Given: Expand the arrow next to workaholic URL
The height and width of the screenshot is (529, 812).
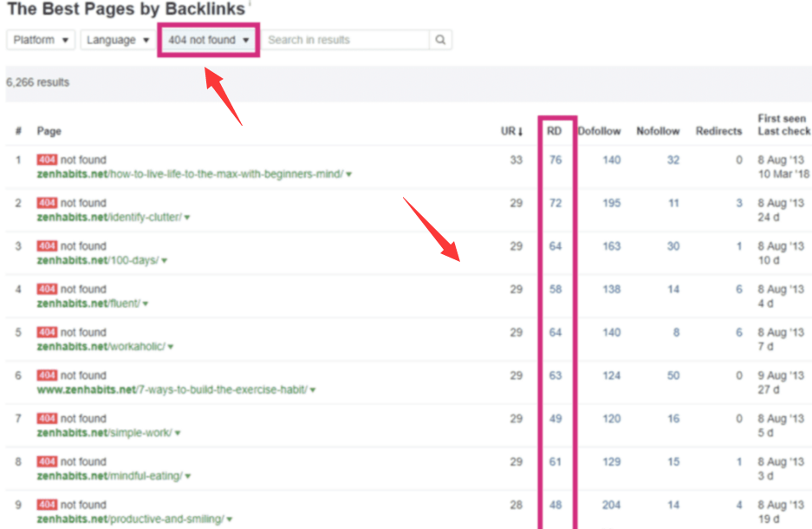Looking at the screenshot, I should (x=171, y=347).
